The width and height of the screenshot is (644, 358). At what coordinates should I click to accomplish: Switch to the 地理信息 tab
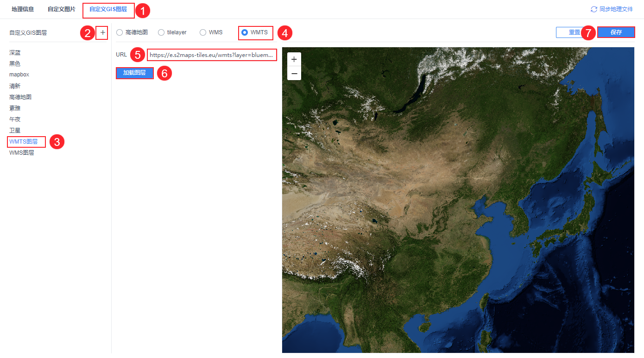23,9
